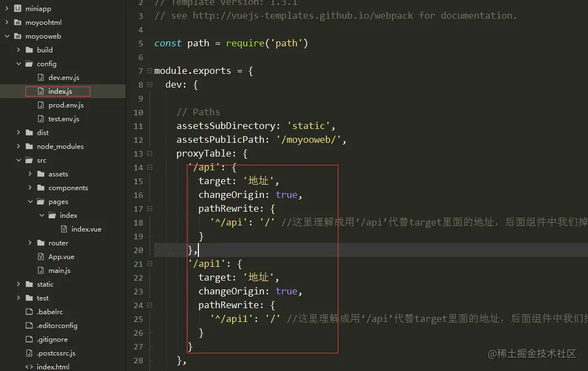Expand the router folder arrow
The image size is (588, 371).
click(30, 243)
